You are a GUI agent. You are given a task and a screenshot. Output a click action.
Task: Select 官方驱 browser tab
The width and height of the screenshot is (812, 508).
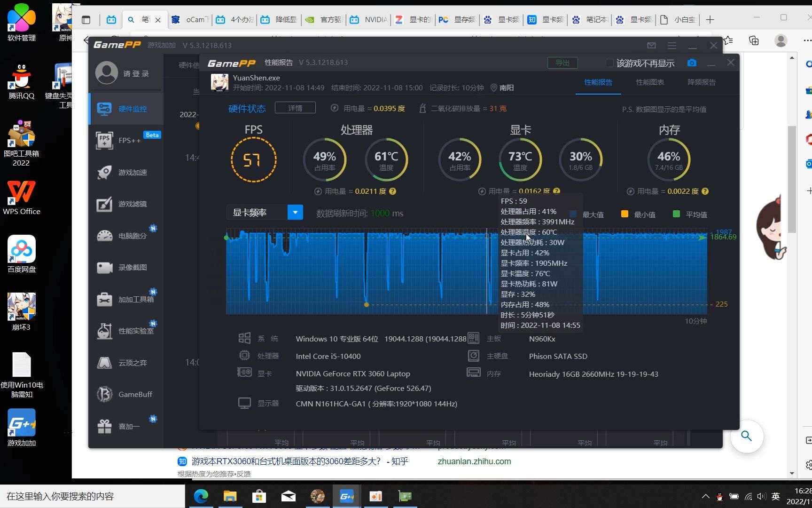coord(324,20)
